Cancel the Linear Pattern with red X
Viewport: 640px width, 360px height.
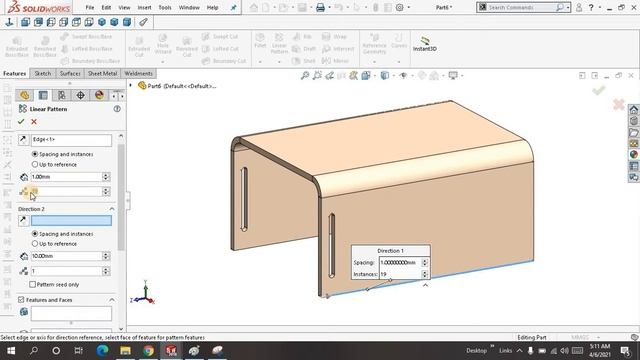[34, 122]
